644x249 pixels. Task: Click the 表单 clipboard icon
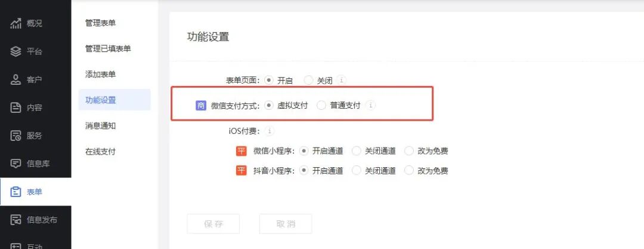(x=16, y=192)
